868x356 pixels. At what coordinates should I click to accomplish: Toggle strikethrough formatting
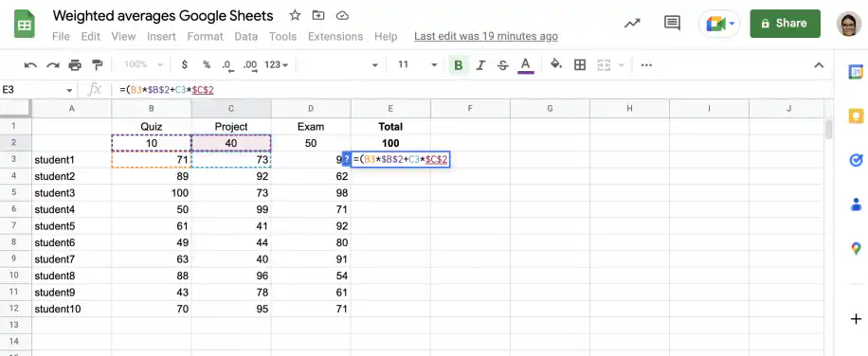tap(502, 65)
